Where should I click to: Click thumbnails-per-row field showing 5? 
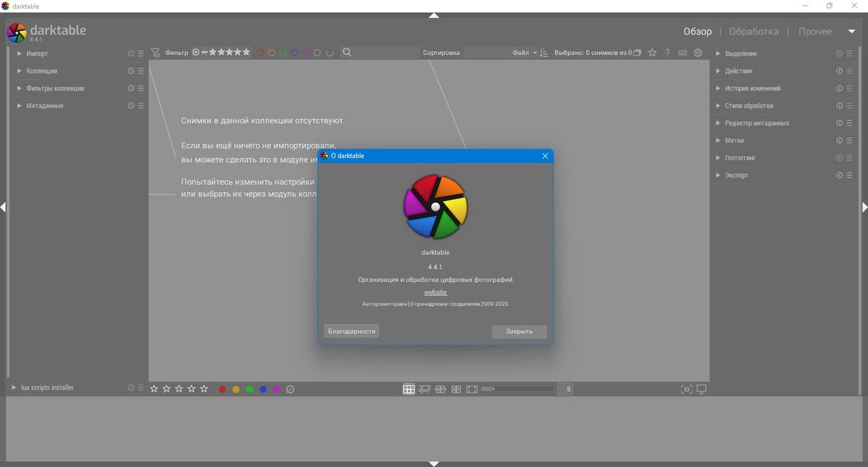(565, 390)
